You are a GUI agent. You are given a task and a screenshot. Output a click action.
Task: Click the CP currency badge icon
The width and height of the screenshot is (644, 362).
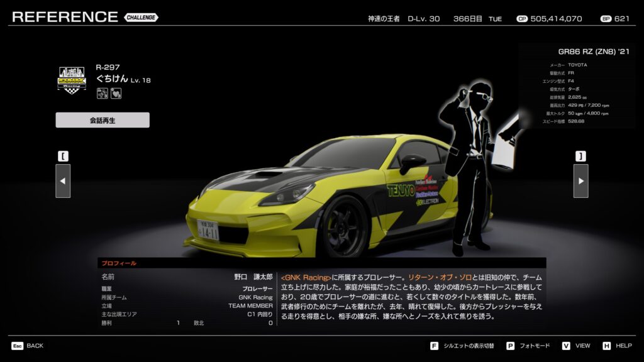521,19
